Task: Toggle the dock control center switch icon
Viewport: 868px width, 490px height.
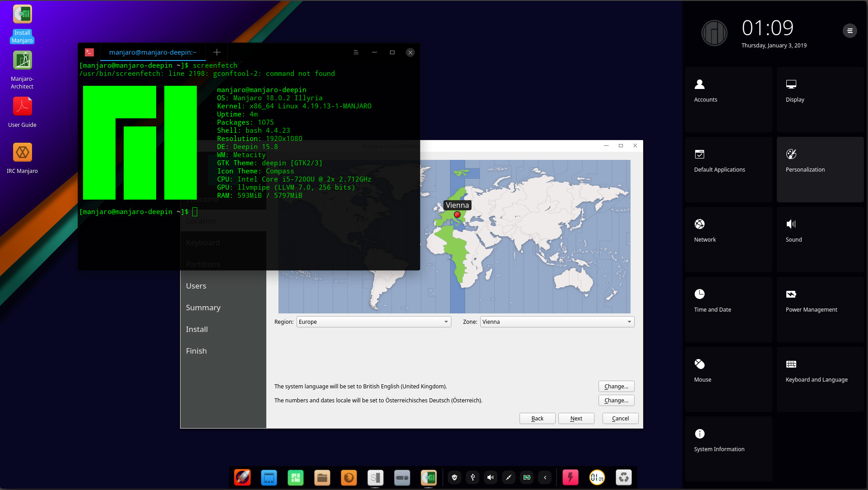Action: [402, 477]
